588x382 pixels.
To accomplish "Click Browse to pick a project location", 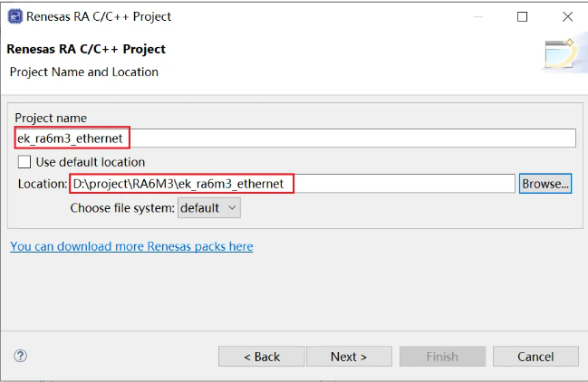I will [545, 184].
